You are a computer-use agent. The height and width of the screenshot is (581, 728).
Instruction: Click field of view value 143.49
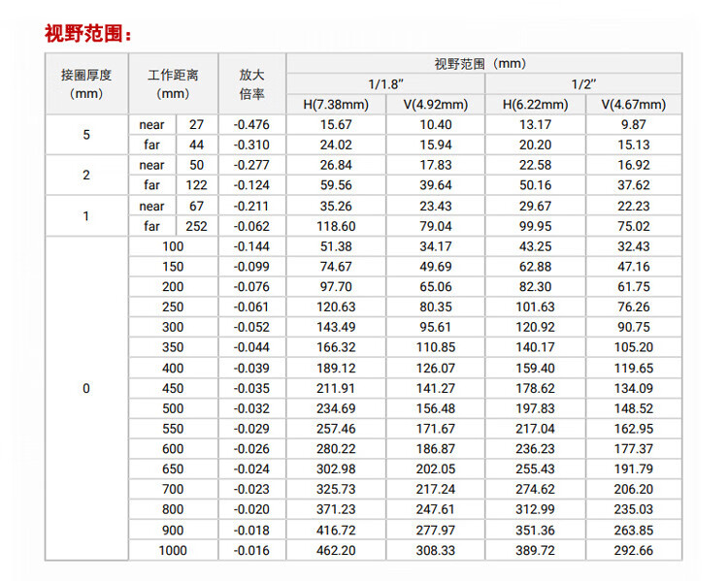click(336, 327)
